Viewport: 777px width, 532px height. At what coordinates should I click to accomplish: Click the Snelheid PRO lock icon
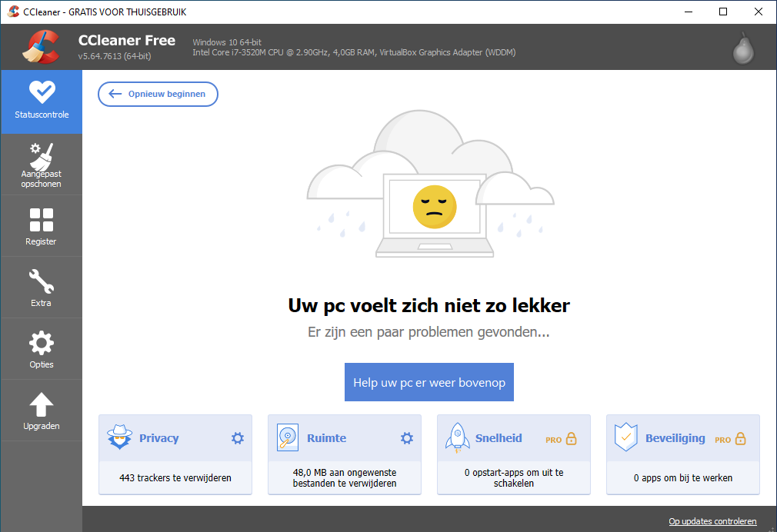point(571,439)
